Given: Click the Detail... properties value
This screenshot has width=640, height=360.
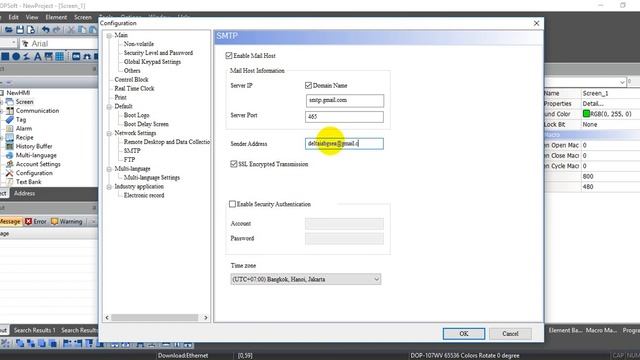Looking at the screenshot, I should click(593, 104).
